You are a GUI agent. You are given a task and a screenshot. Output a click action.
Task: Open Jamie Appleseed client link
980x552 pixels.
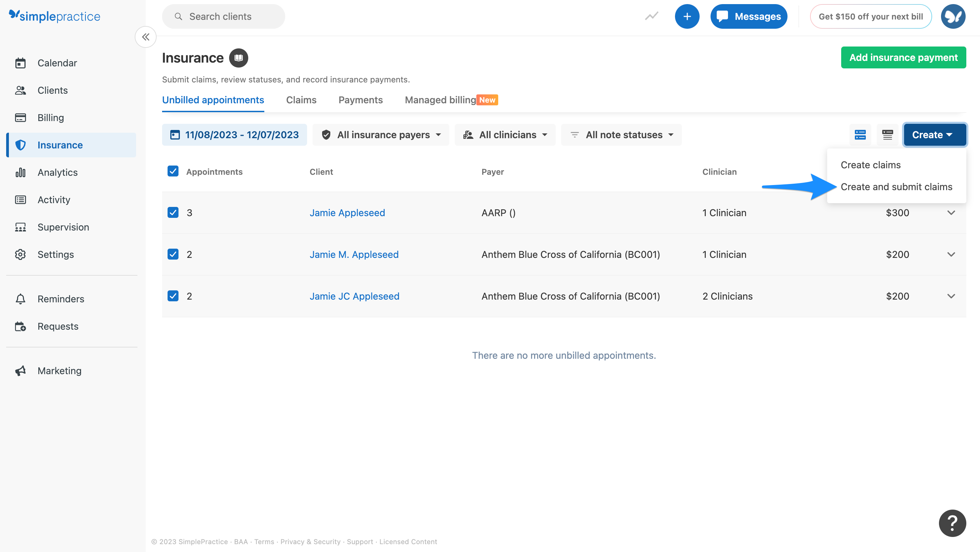tap(347, 213)
